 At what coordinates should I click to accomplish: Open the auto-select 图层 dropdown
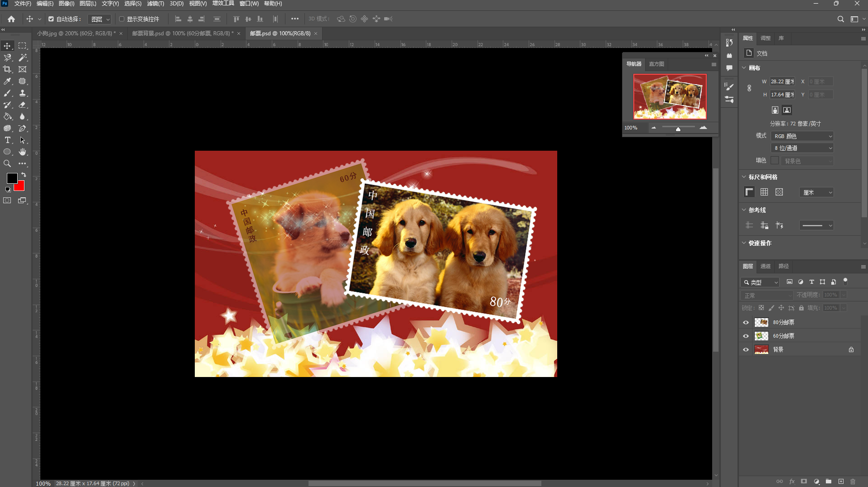pyautogui.click(x=100, y=19)
